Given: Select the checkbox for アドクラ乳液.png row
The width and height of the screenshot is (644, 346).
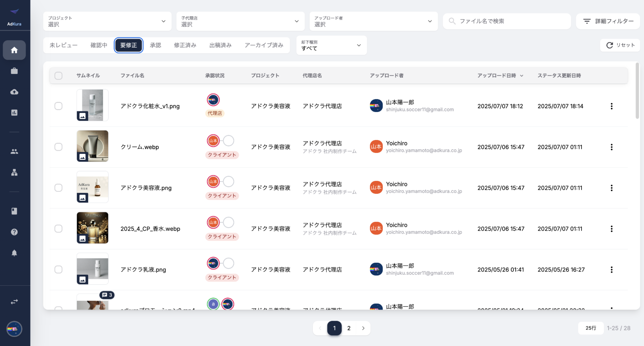Looking at the screenshot, I should click(58, 270).
